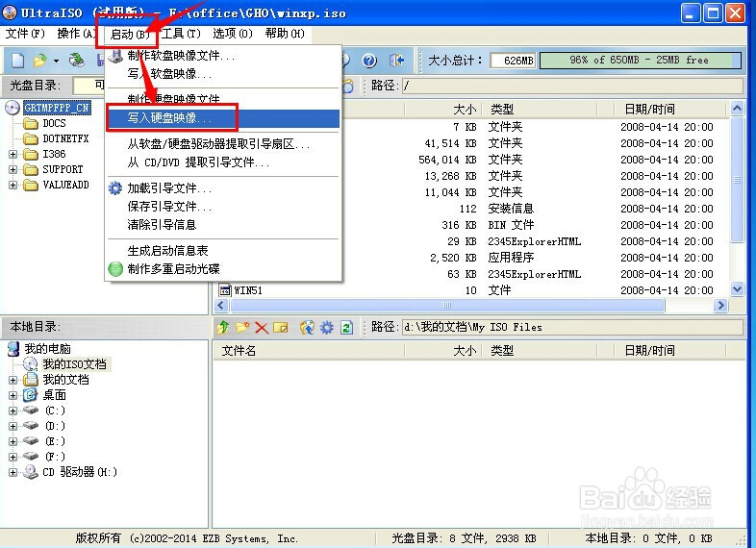Choose 生成启动信息表 menu entry

[x=223, y=251]
